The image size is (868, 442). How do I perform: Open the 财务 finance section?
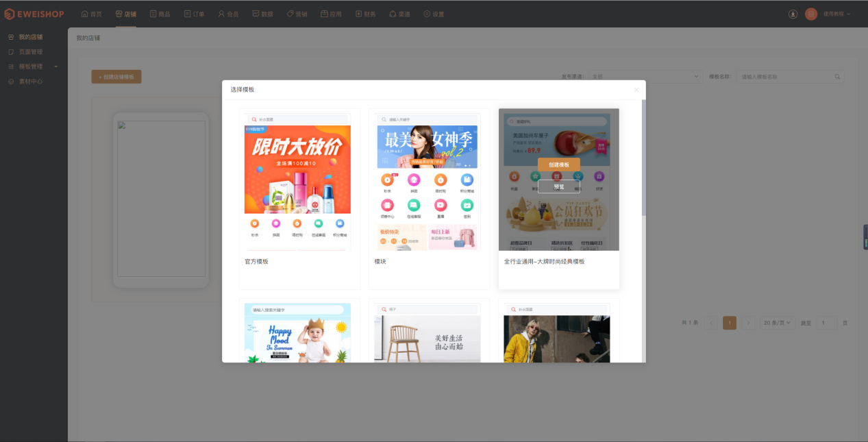(366, 14)
